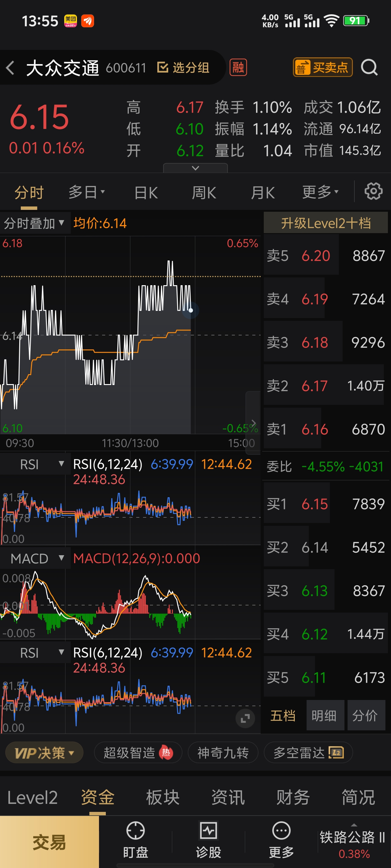
Task: Open the 多日 dropdown
Action: 87,193
